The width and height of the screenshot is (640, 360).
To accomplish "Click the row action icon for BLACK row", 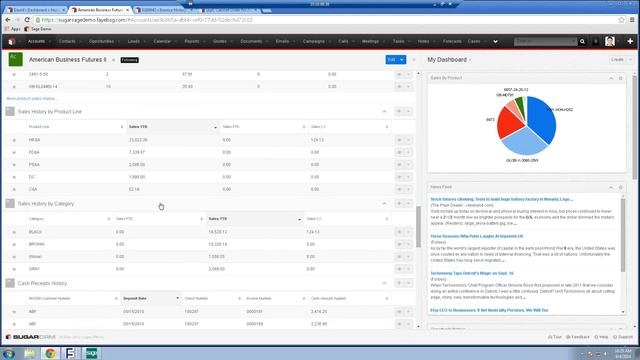I will click(x=399, y=232).
